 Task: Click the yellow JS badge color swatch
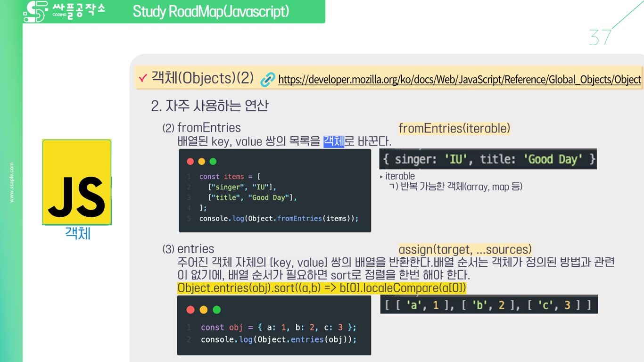(x=77, y=181)
